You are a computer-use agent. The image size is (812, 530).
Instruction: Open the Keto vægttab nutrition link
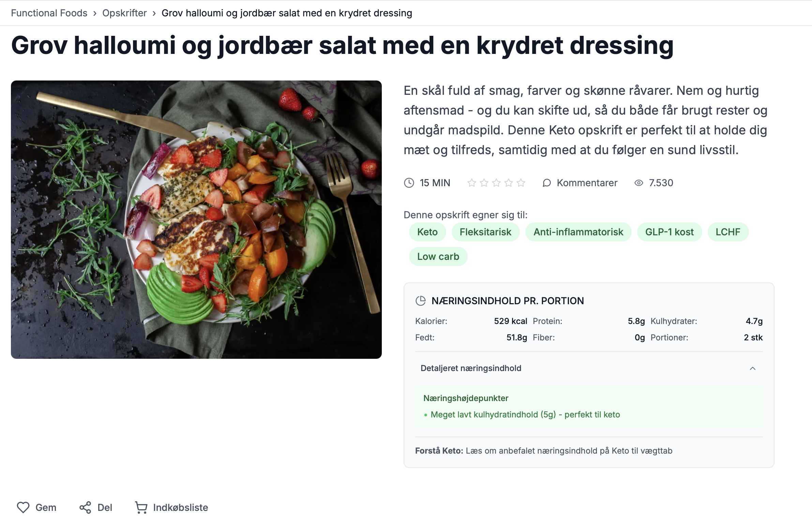pos(569,451)
